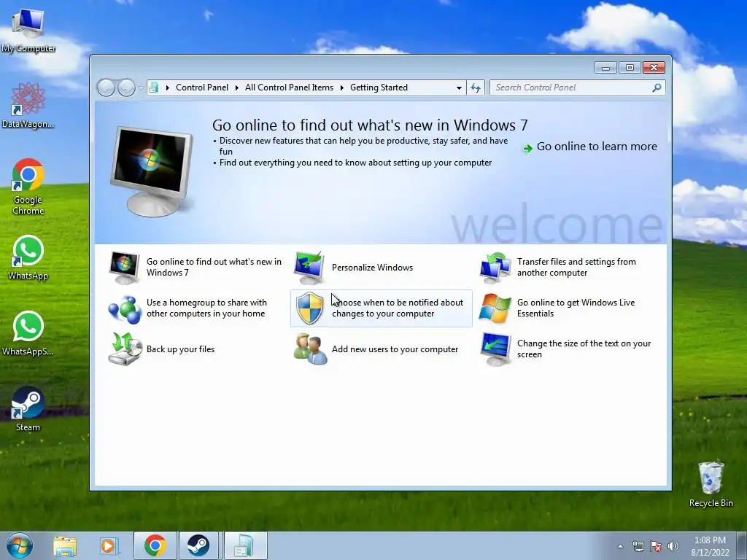This screenshot has height=560, width=747.
Task: Click the Back up your files drive icon
Action: (125, 349)
